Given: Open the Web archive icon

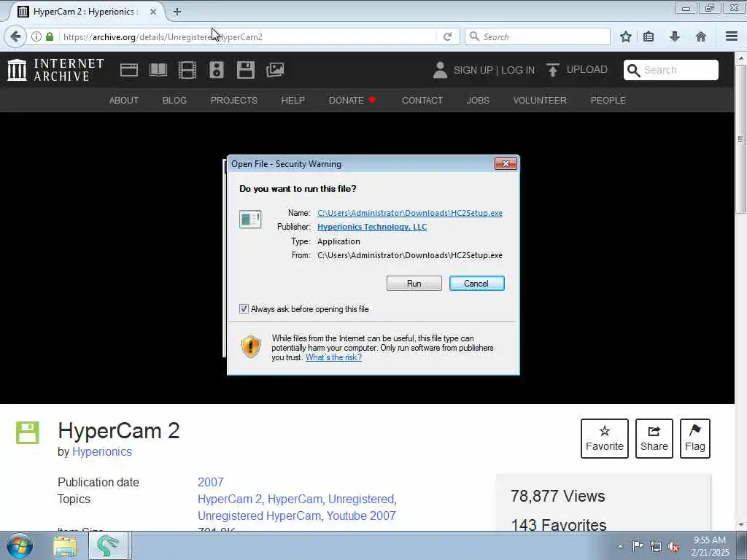Looking at the screenshot, I should tap(128, 70).
